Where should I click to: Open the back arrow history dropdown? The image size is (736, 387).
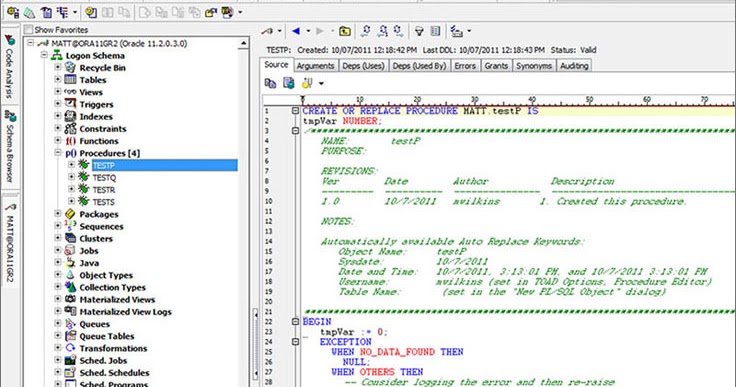coord(308,31)
